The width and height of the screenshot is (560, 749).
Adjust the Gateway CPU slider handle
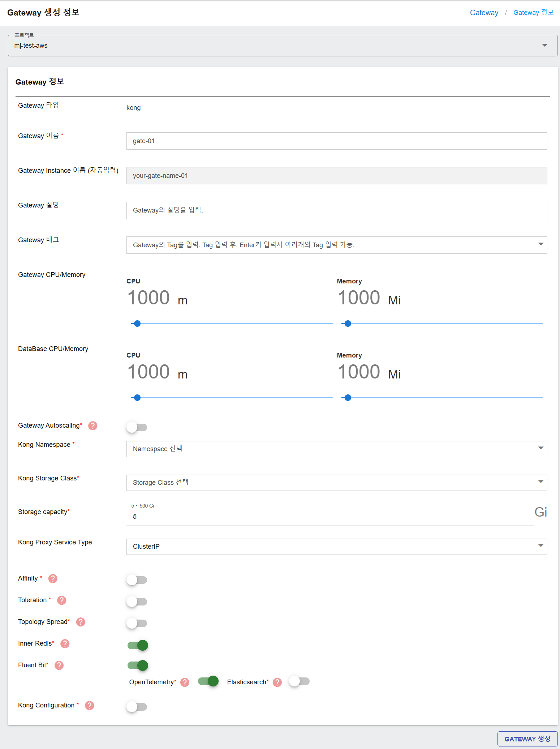tap(137, 324)
